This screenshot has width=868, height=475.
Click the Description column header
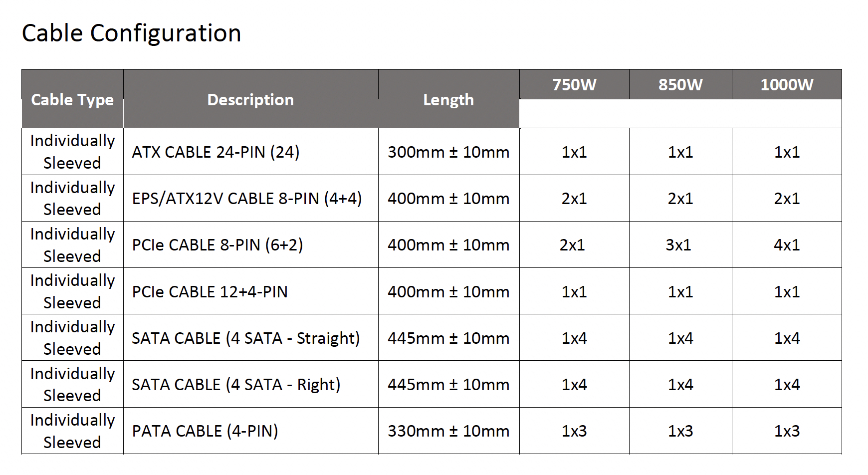coord(250,100)
